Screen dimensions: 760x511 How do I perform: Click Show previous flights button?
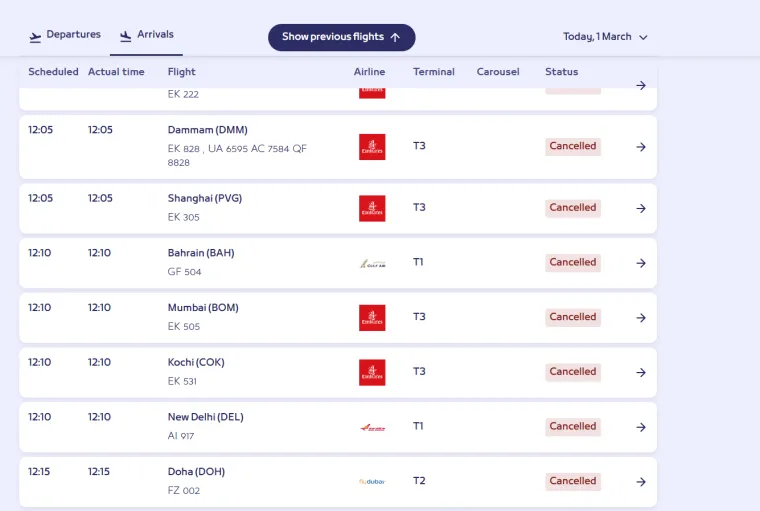[341, 37]
